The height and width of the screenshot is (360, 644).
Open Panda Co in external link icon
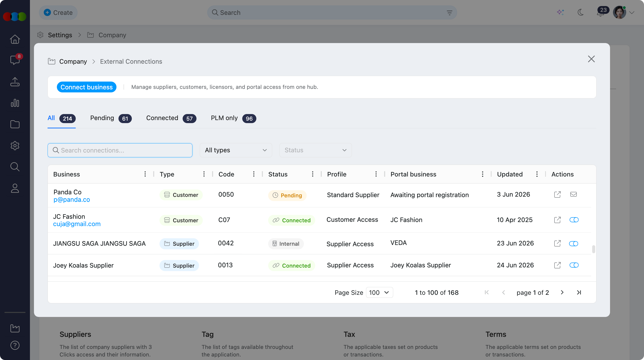(x=557, y=194)
